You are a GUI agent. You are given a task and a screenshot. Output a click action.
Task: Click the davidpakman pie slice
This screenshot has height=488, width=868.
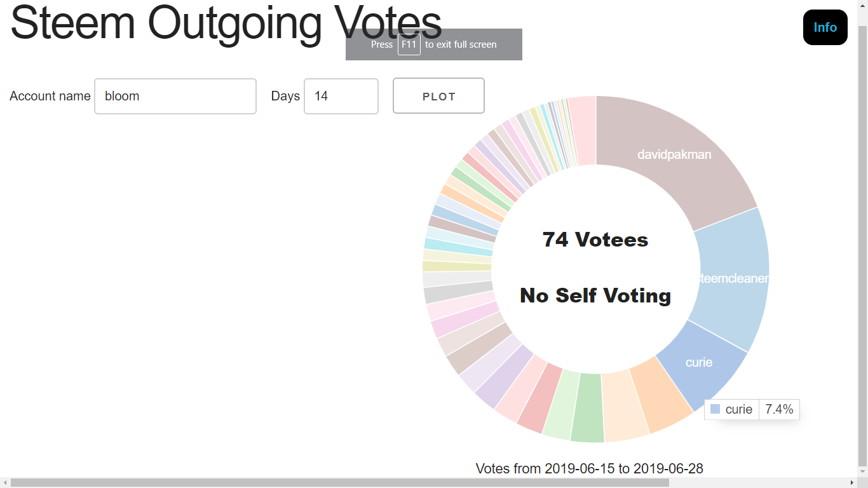click(x=674, y=154)
